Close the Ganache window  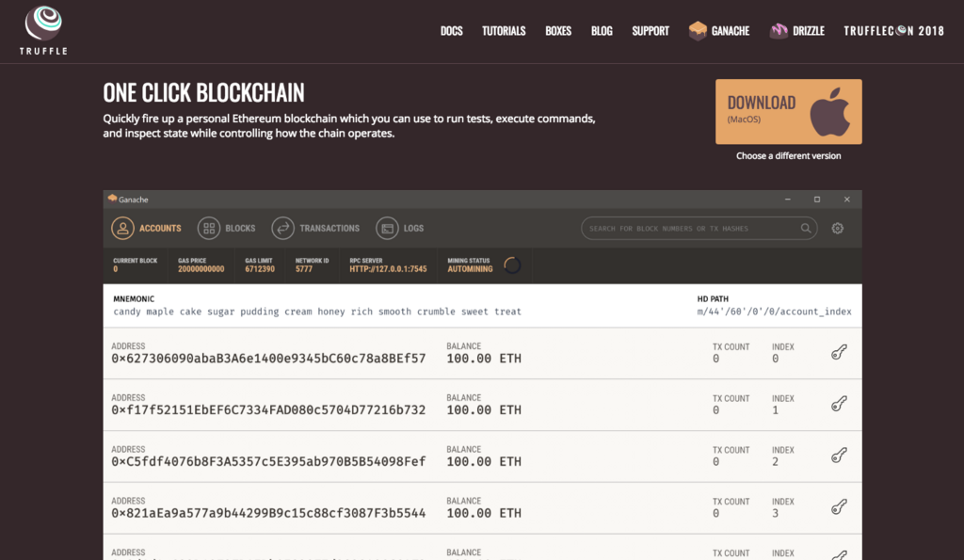(x=846, y=200)
